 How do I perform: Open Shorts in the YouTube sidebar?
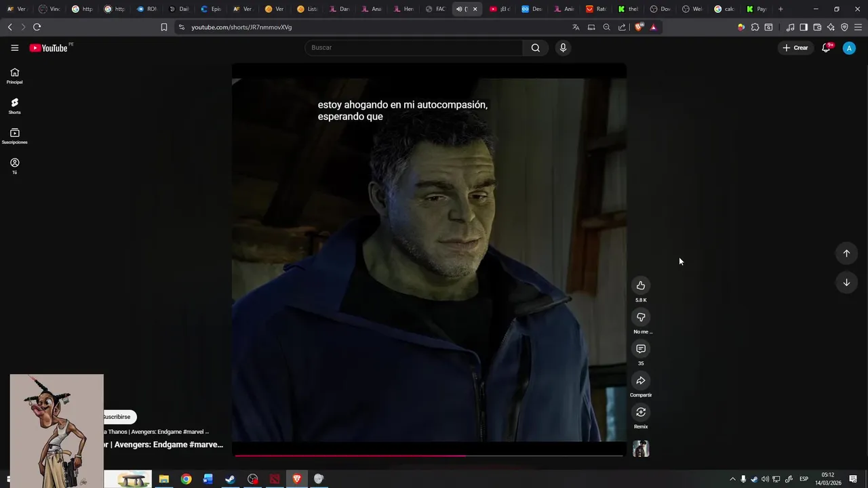[x=14, y=106]
